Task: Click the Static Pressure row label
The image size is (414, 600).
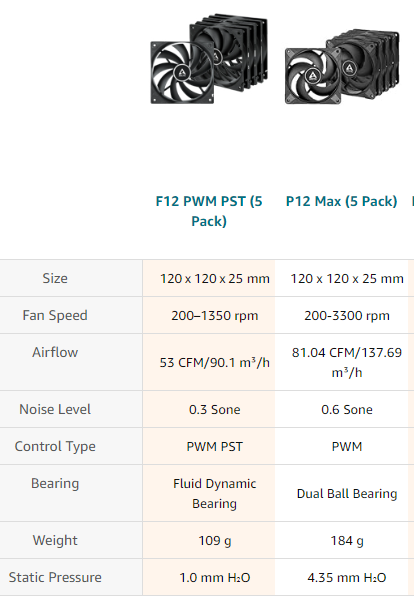Action: click(55, 577)
